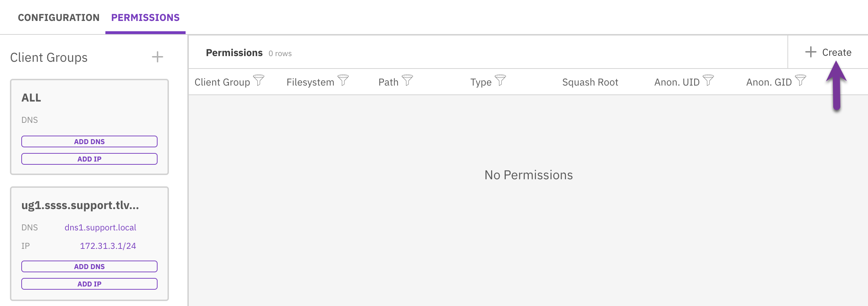
Task: Select the ug1.ssss.support.tlv client group card
Action: (80, 205)
